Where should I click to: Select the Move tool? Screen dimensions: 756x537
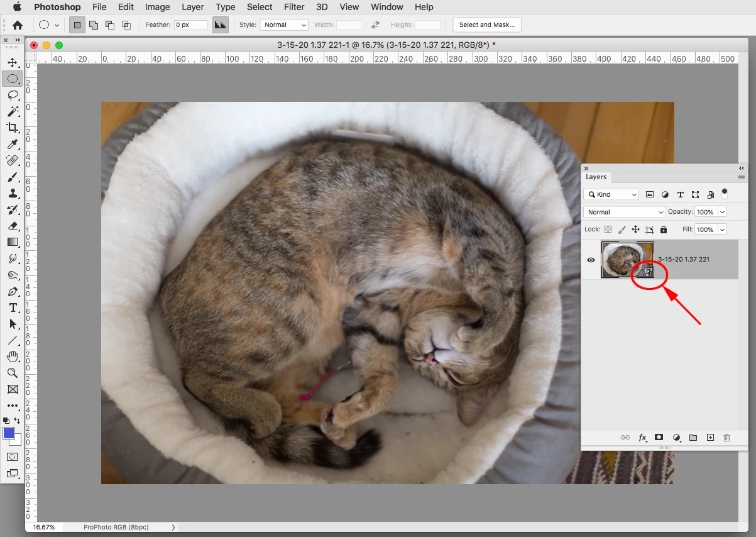coord(12,63)
